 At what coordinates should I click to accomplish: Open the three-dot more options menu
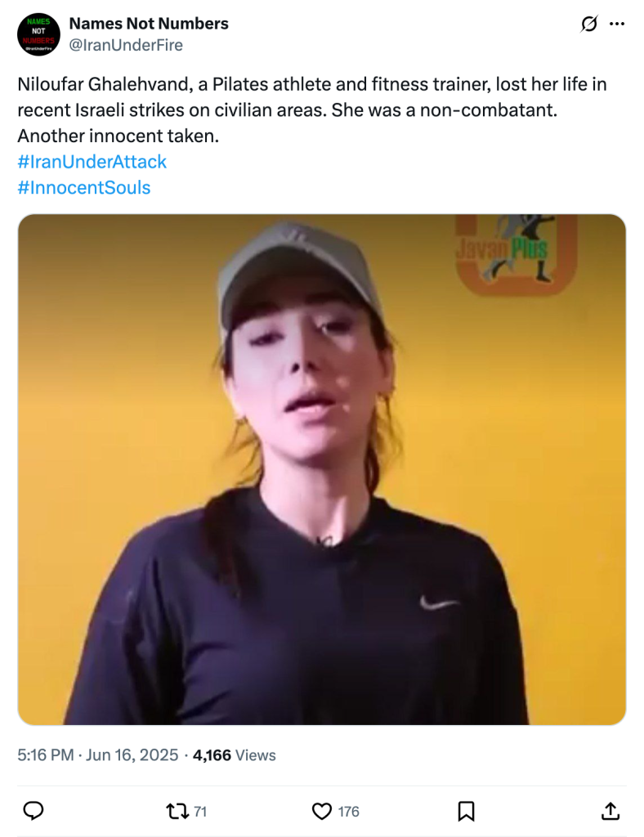point(617,24)
